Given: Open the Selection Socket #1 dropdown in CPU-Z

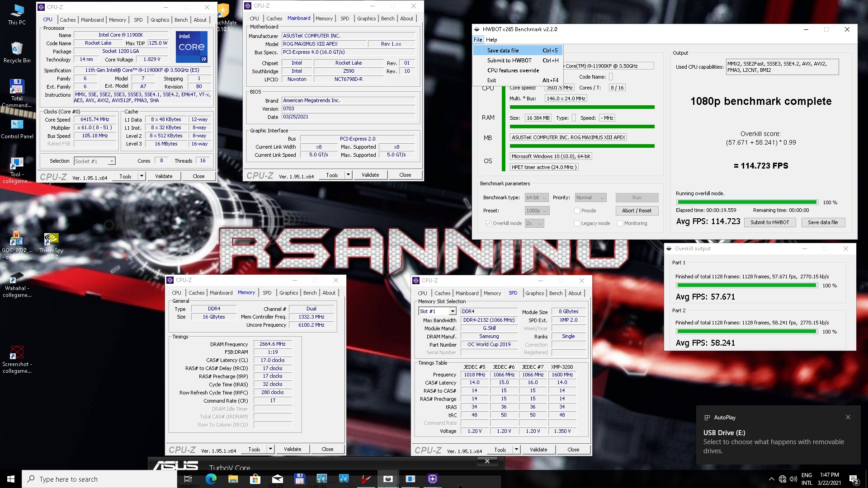Looking at the screenshot, I should [x=94, y=161].
